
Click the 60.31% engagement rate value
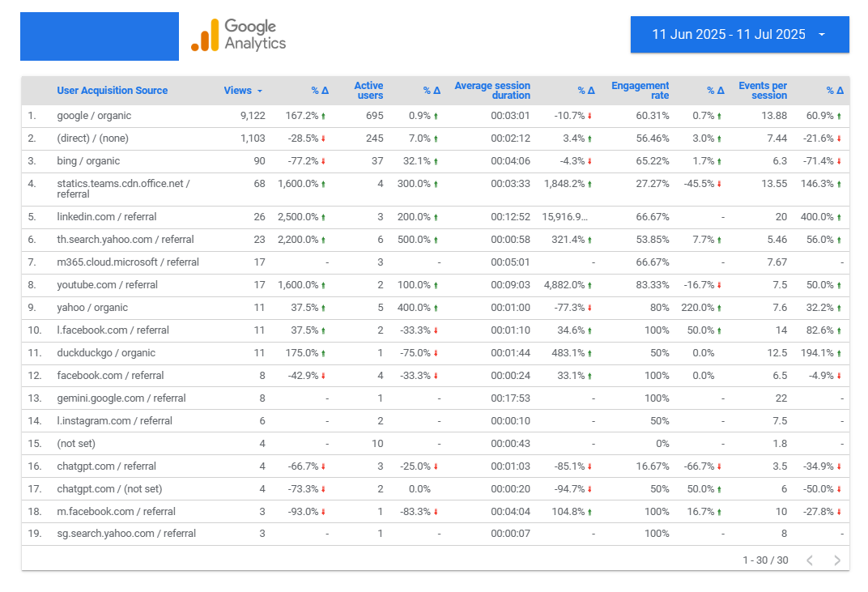(653, 116)
